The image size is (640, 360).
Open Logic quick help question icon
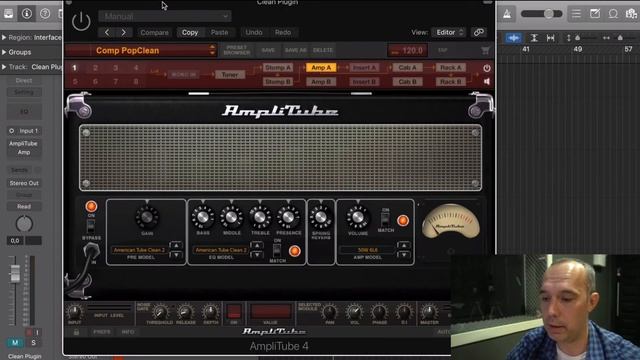click(45, 13)
